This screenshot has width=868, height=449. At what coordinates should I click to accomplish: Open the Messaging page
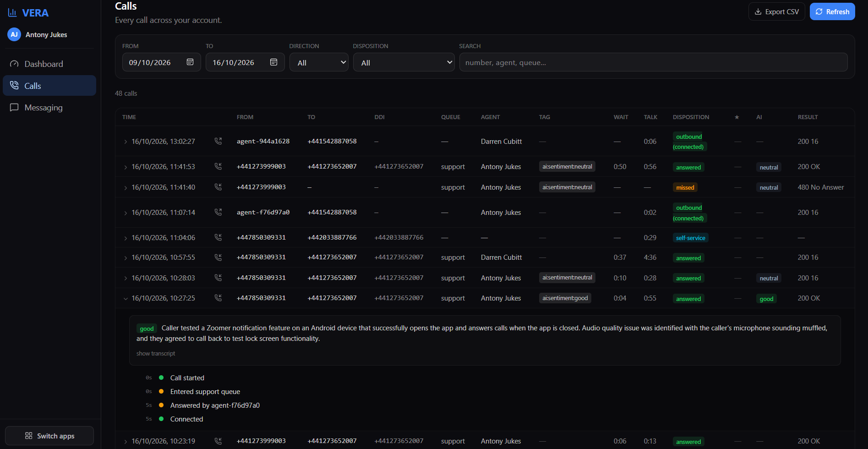(49, 108)
